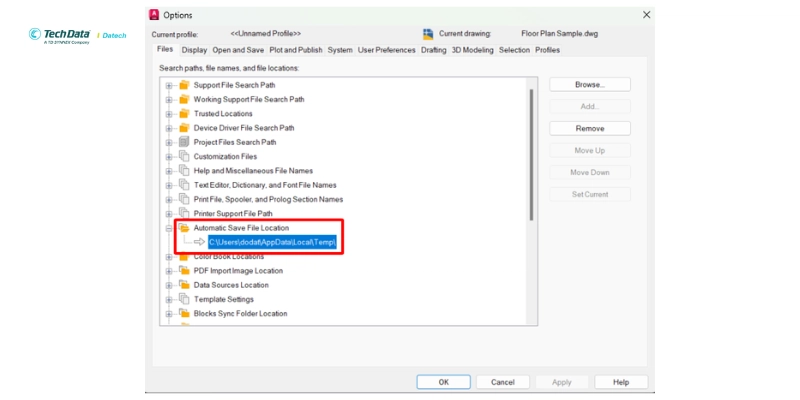Open the Open and Save tab
The height and width of the screenshot is (400, 800).
pyautogui.click(x=238, y=50)
